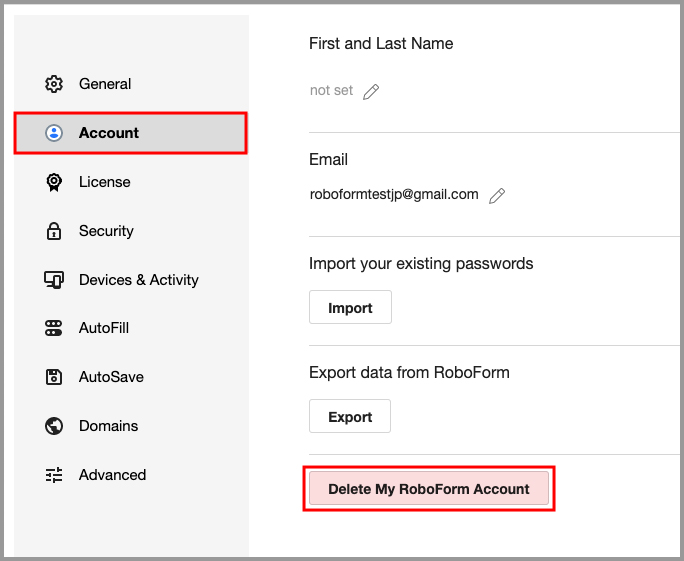Screen dimensions: 684x561
Task: Open Security settings
Action: click(x=131, y=231)
